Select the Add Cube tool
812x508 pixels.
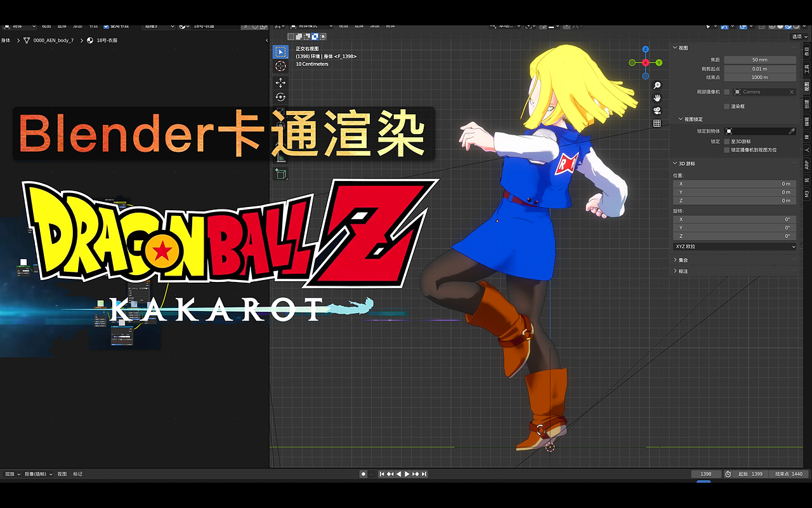280,173
